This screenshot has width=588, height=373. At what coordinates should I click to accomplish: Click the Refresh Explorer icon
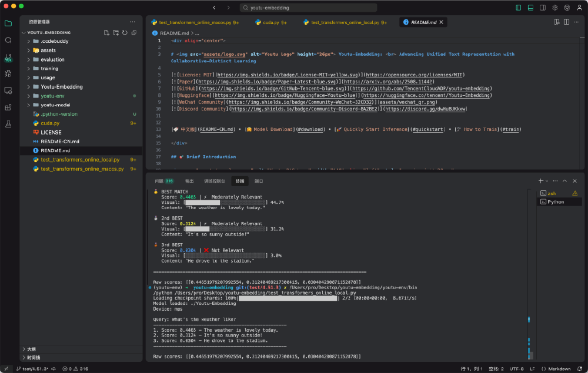tap(125, 33)
